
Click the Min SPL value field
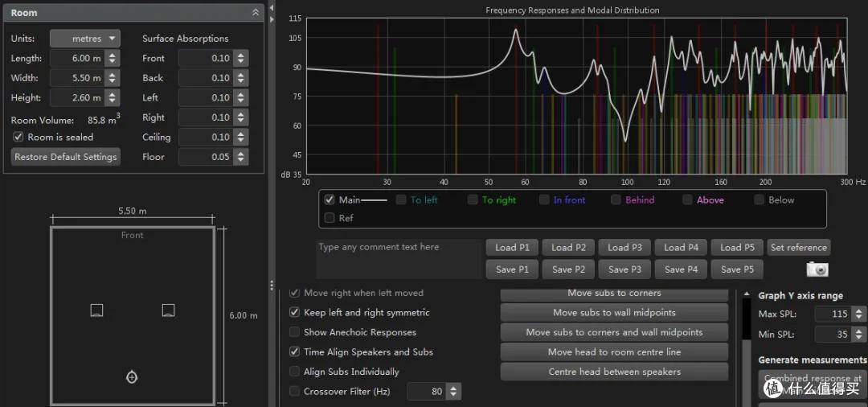[833, 335]
